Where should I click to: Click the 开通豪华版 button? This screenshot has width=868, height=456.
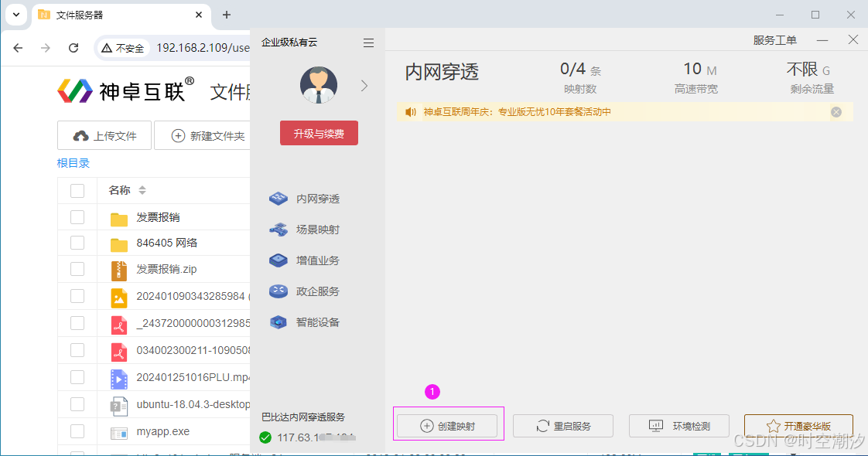click(798, 426)
